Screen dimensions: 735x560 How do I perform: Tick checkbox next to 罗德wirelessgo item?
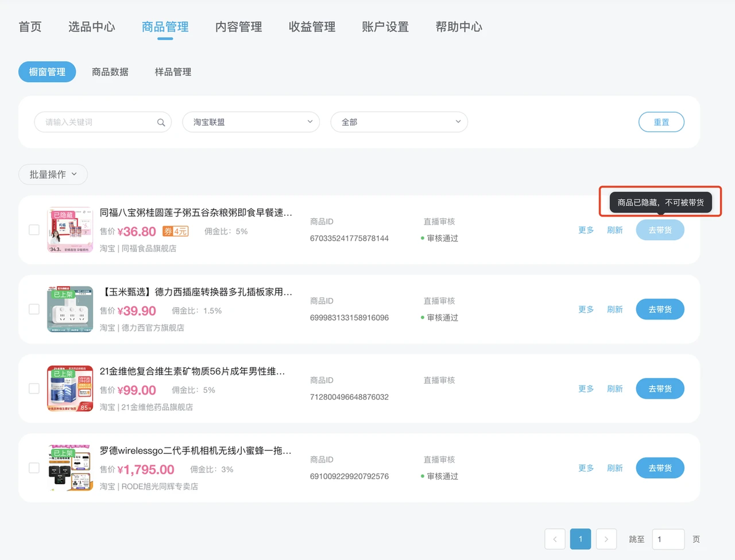(34, 467)
